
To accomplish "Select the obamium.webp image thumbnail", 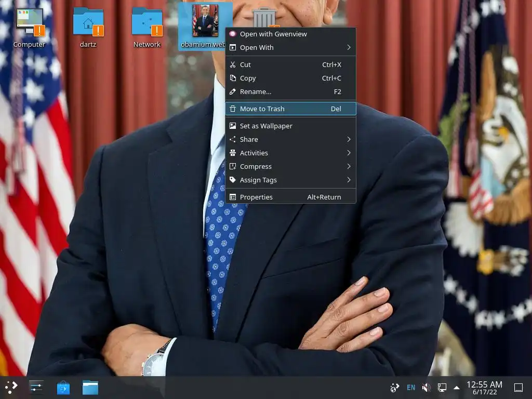I will pos(205,21).
